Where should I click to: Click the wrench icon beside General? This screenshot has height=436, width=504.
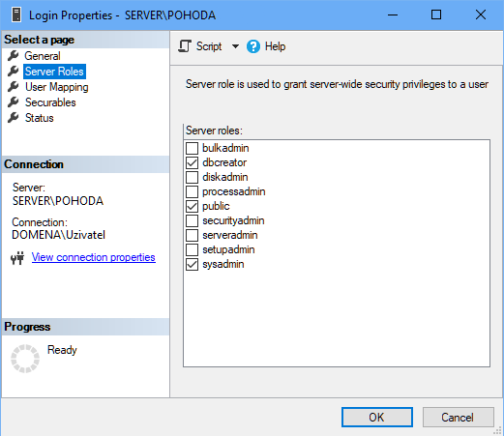tap(14, 56)
